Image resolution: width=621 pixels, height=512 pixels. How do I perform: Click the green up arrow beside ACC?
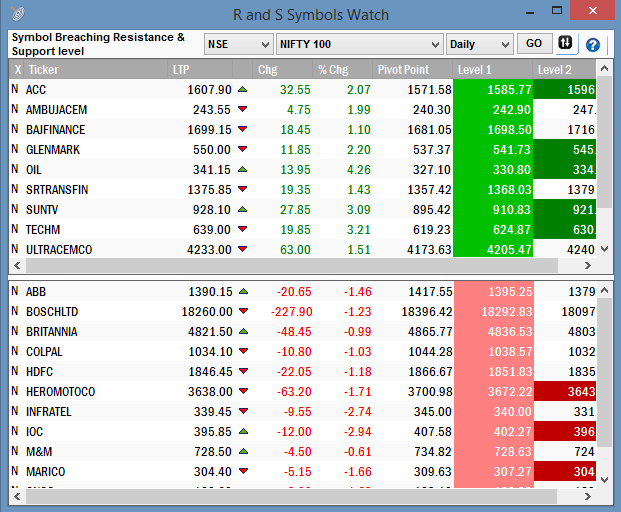pos(242,90)
